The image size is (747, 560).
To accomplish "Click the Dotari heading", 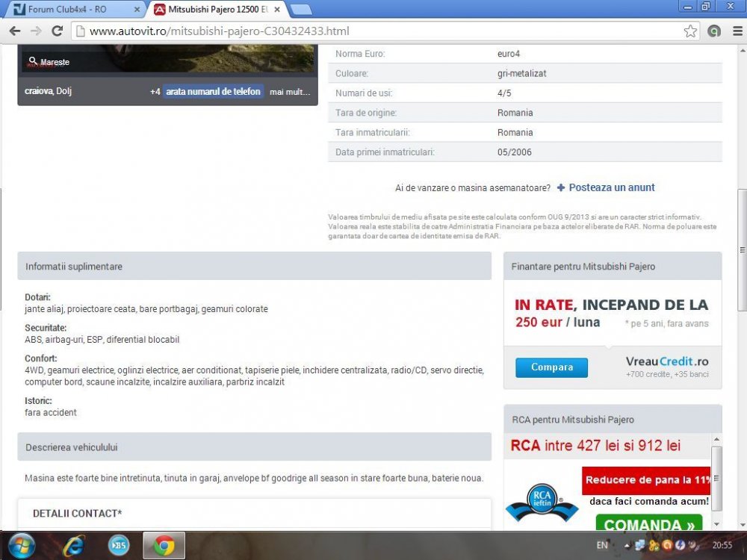I will click(37, 297).
